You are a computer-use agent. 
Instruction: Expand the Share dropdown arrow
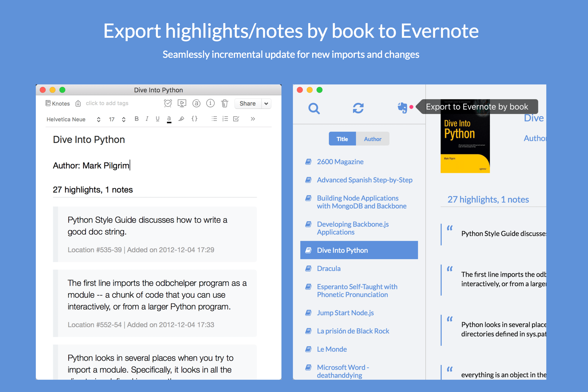click(266, 103)
